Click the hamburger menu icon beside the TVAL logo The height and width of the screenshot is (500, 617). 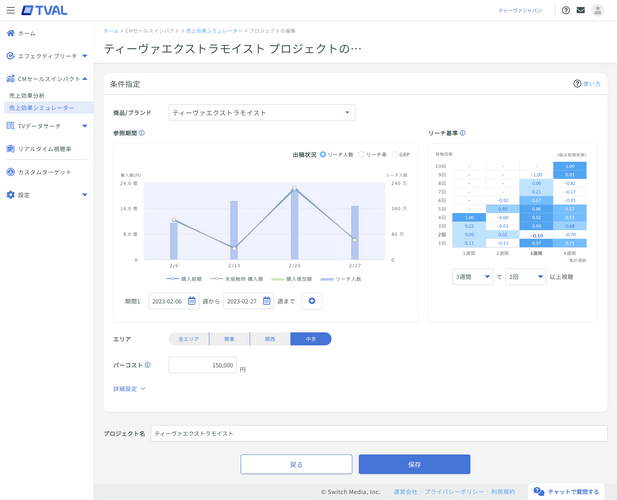11,10
